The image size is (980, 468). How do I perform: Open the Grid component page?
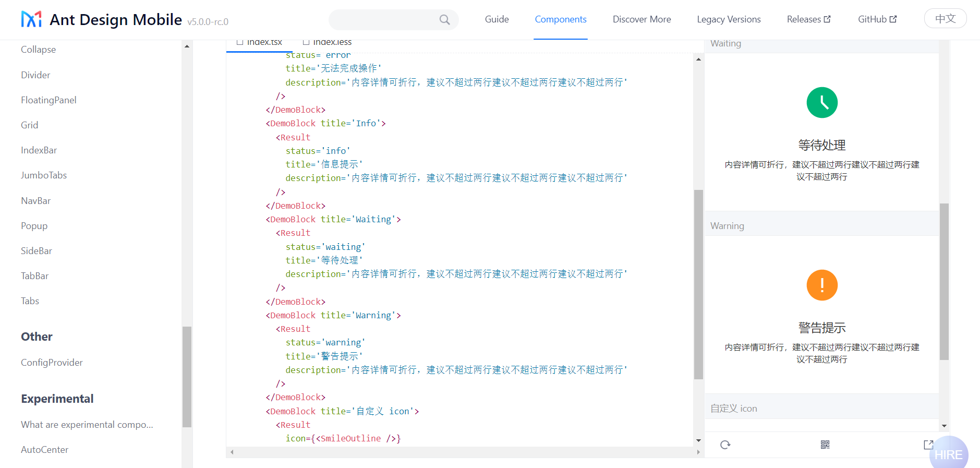[29, 125]
